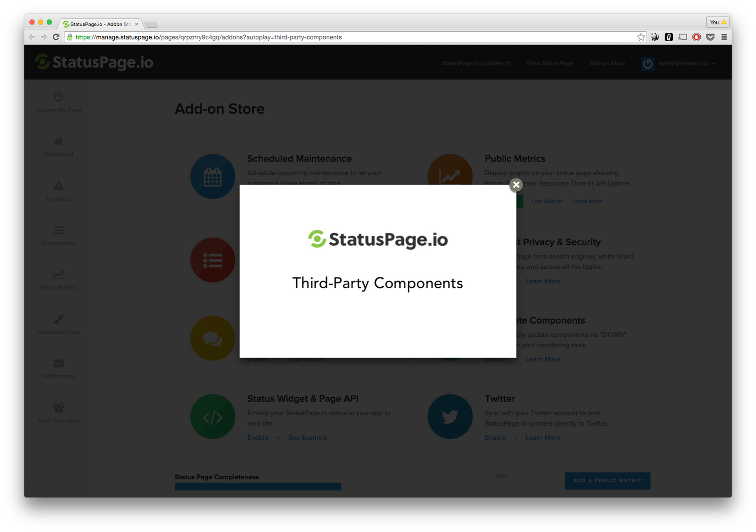Click the Scheduled Maintenance heading

coord(300,159)
